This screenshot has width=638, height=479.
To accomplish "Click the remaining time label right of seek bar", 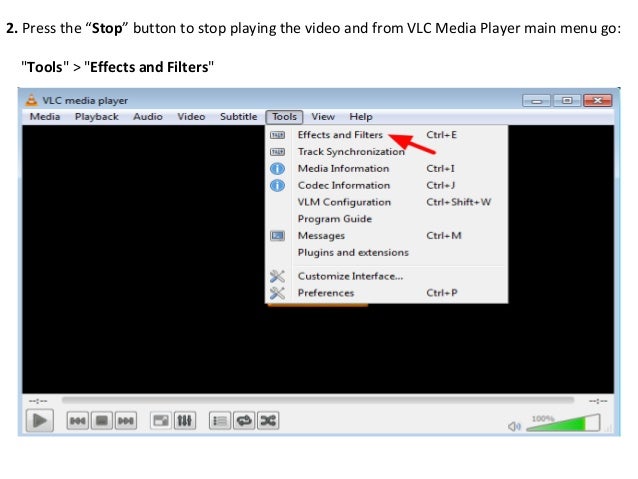I will (x=598, y=401).
